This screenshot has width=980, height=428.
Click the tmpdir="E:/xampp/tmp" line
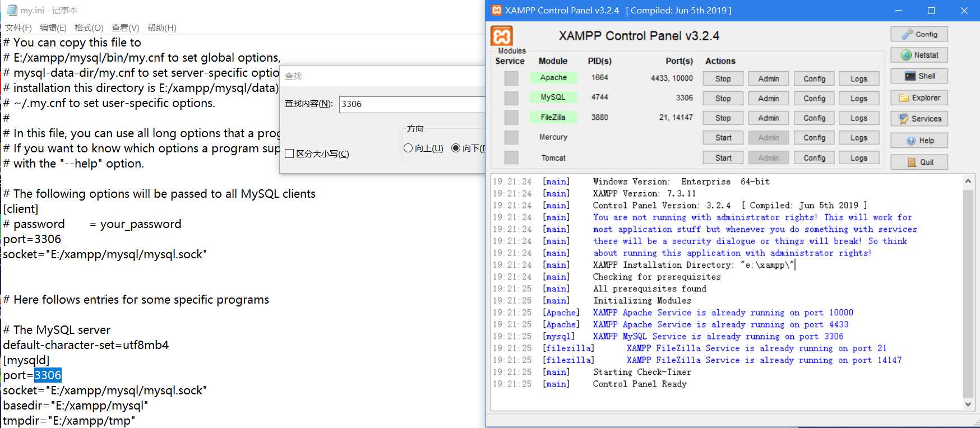click(69, 421)
